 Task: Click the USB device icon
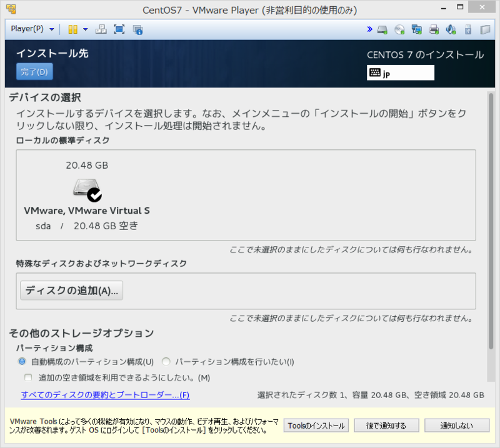coord(467,29)
